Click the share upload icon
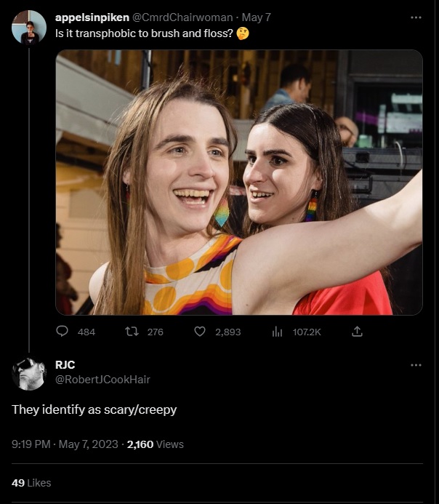Screen dimensions: 439x504 (357, 332)
